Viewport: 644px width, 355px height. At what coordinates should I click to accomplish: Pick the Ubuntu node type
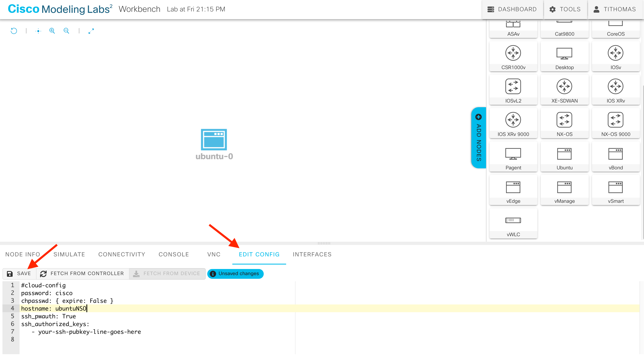[x=564, y=157]
